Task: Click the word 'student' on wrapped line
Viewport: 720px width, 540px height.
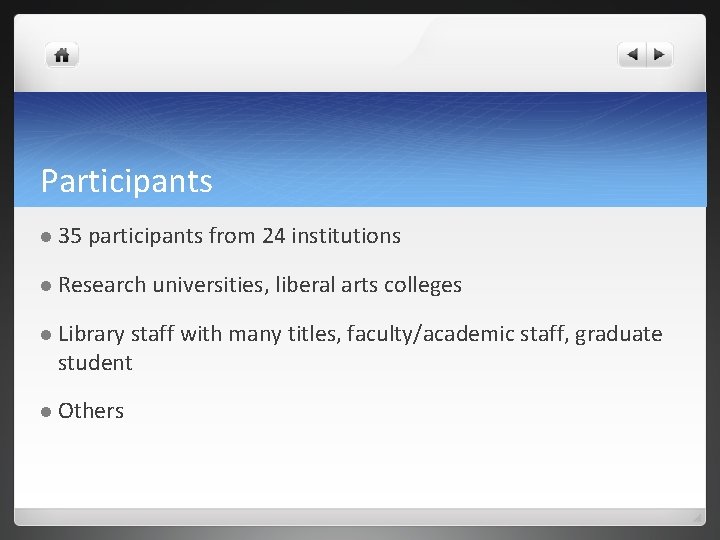Action: [x=95, y=363]
